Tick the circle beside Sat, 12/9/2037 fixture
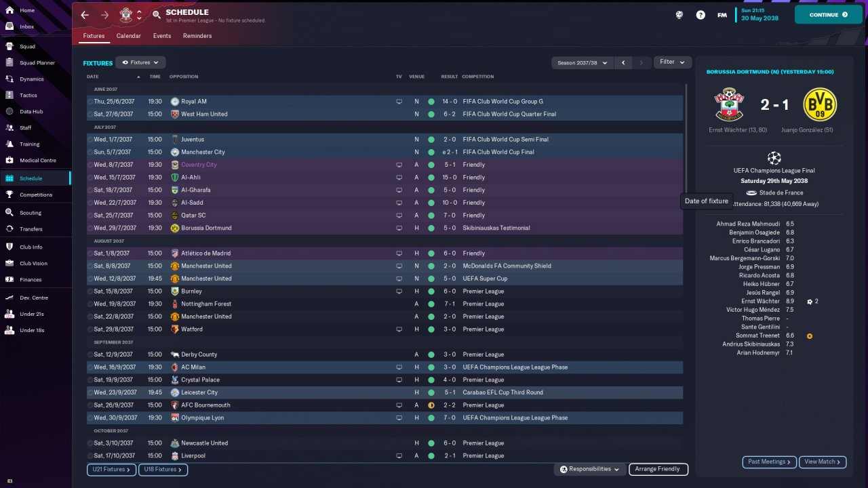The width and height of the screenshot is (868, 488). pyautogui.click(x=90, y=354)
